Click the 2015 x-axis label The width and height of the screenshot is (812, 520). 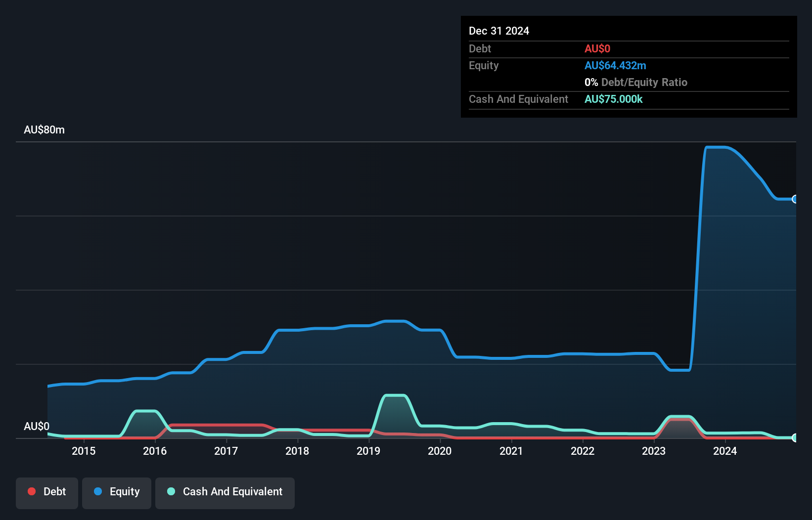pyautogui.click(x=84, y=451)
